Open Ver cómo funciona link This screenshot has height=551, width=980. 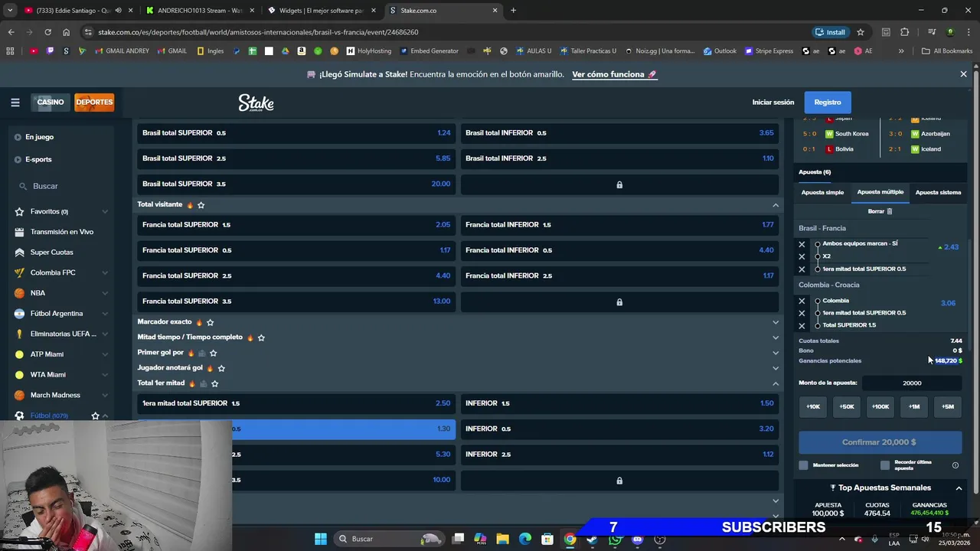pyautogui.click(x=614, y=74)
